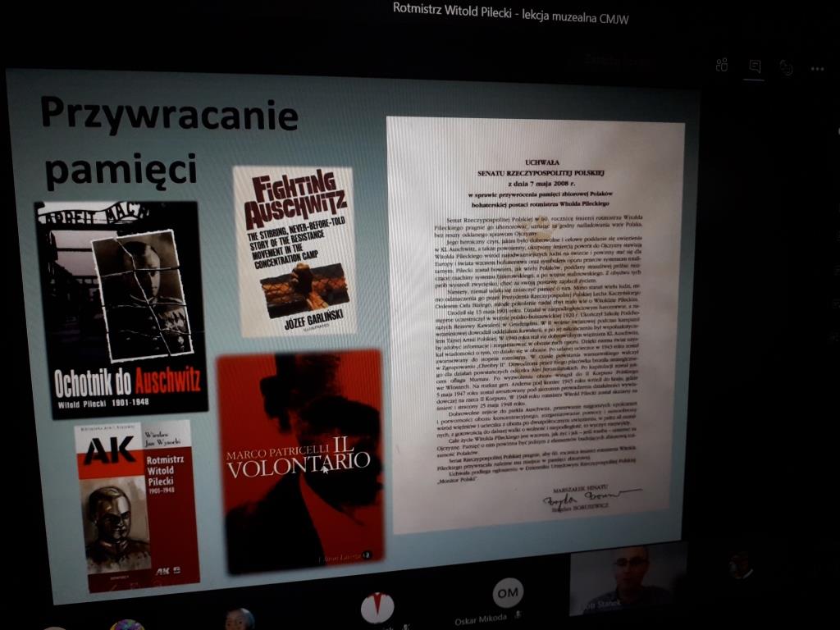Open the meeting chat icon
Viewport: 840px width, 630px height.
tap(755, 66)
